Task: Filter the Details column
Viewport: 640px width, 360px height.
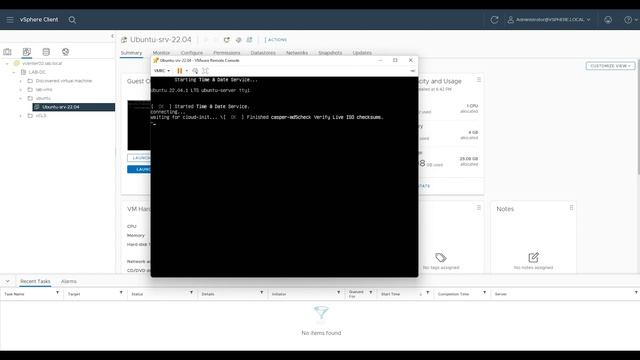Action: pyautogui.click(x=262, y=293)
